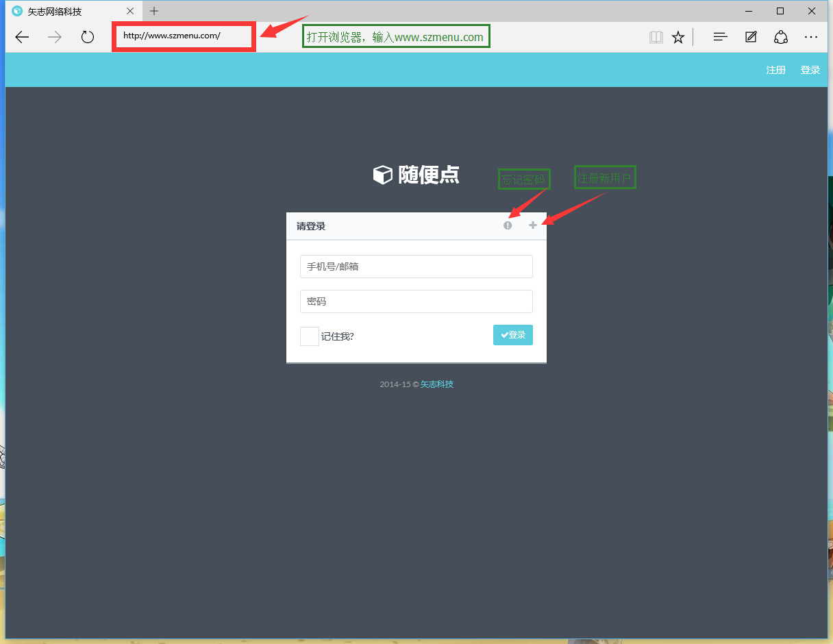Image resolution: width=833 pixels, height=644 pixels.
Task: Open 登录 in the top navigation
Action: (810, 70)
